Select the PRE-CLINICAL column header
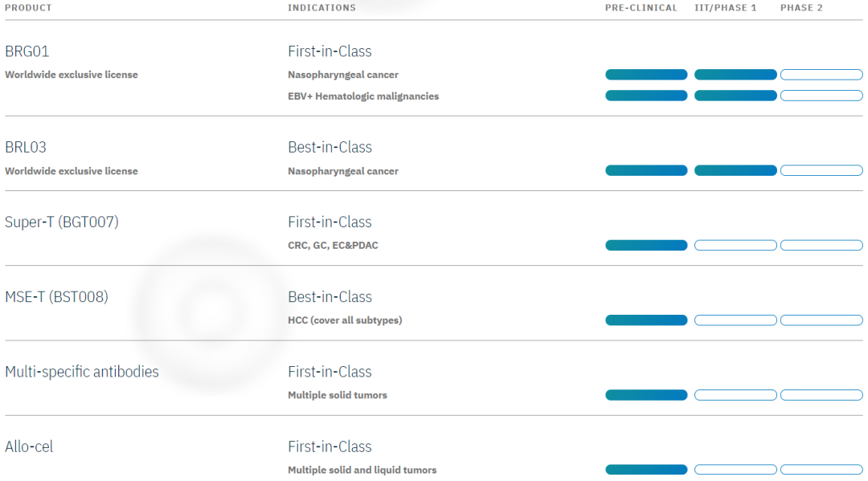This screenshot has height=481, width=868. click(x=641, y=8)
